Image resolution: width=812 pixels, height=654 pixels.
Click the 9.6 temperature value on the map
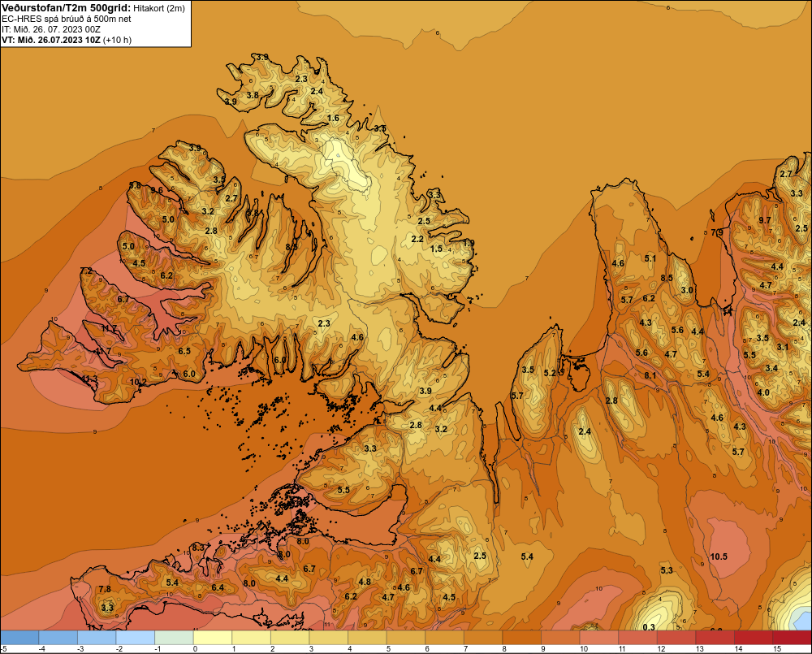tap(157, 190)
